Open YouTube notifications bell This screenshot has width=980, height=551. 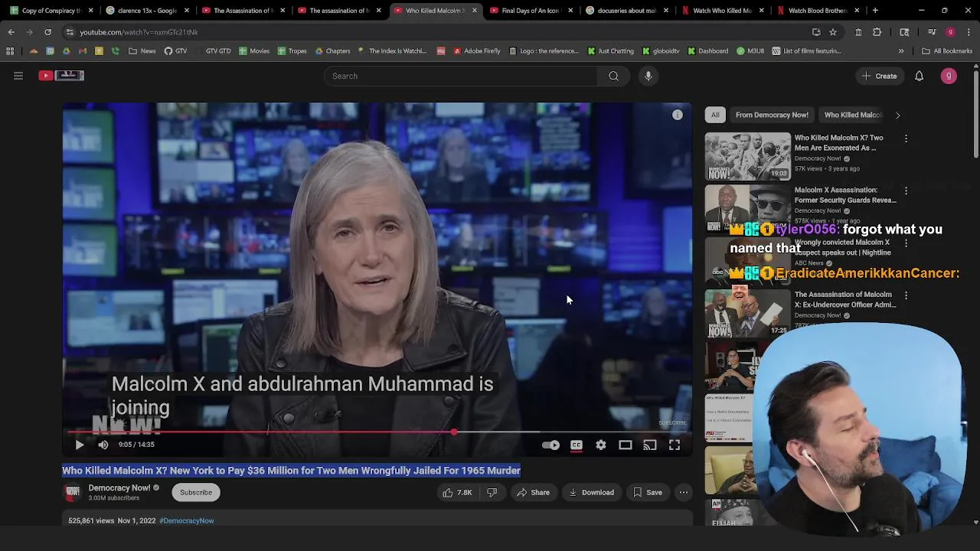click(920, 76)
